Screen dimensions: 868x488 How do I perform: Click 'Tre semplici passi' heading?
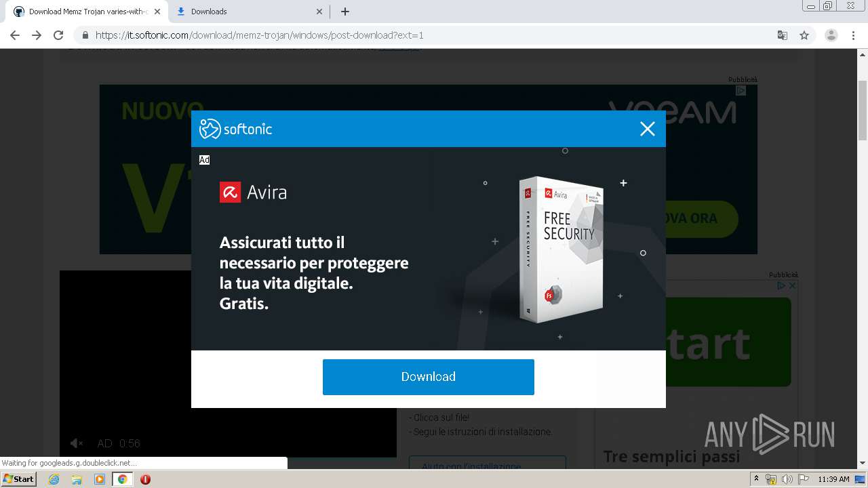[672, 457]
